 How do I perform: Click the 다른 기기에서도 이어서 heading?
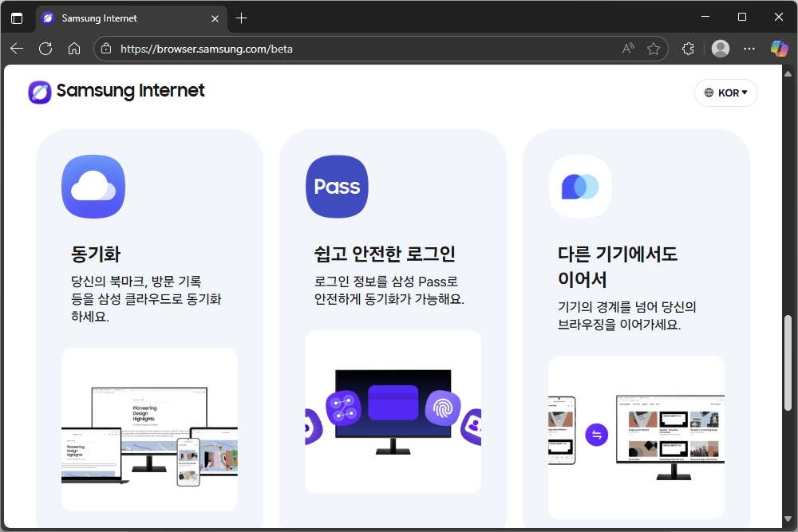(618, 266)
